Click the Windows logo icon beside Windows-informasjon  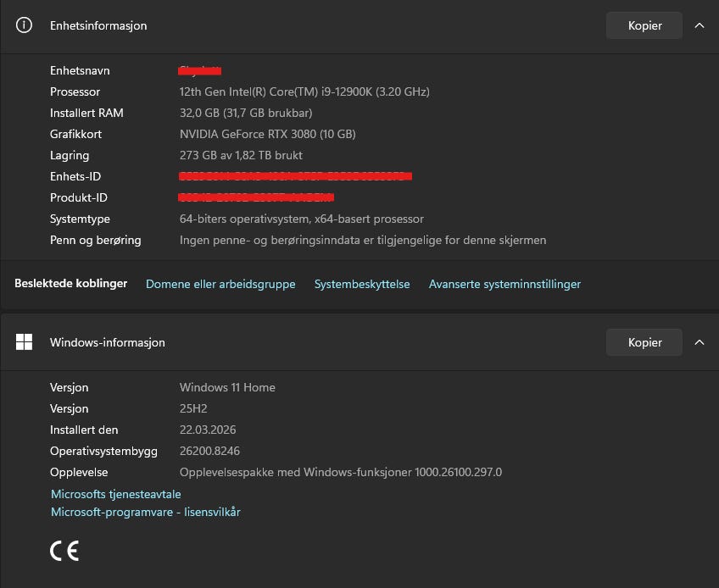pos(24,342)
